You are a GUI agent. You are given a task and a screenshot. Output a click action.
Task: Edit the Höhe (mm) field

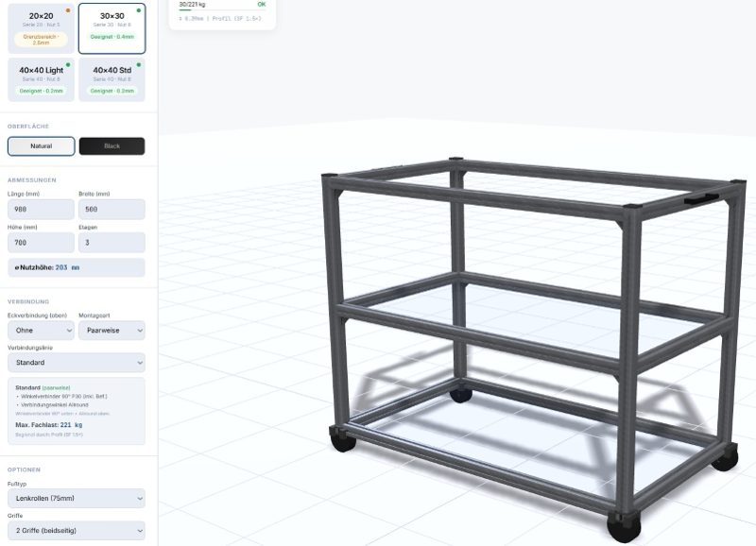41,243
